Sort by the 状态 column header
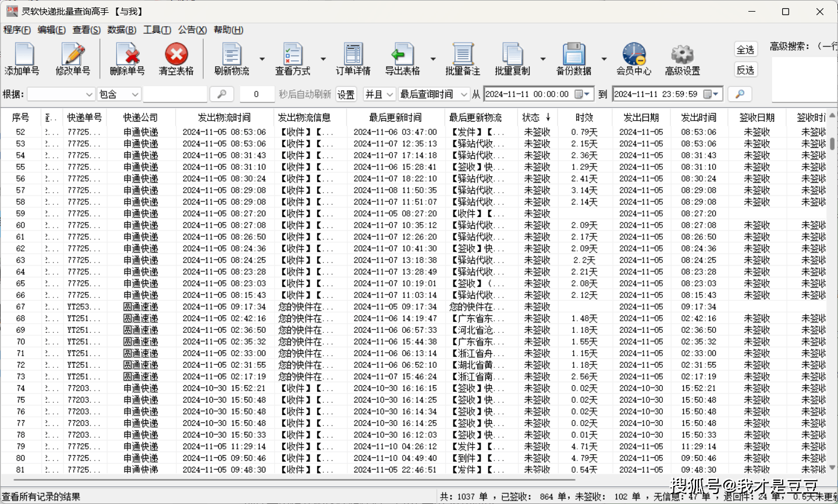 tap(537, 118)
